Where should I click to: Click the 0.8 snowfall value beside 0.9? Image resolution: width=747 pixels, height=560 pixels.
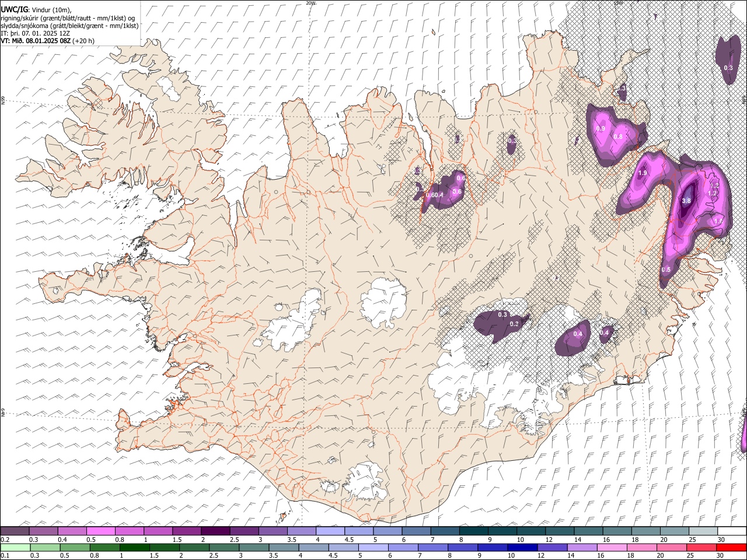[618, 136]
